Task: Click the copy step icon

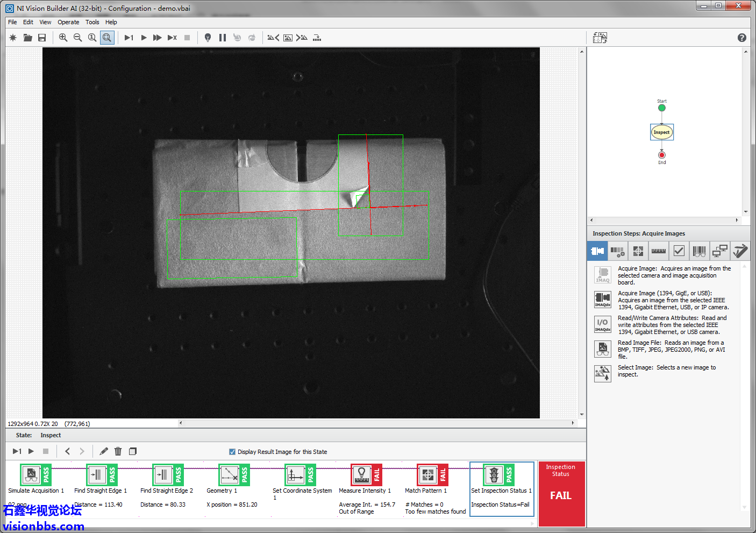Action: [133, 451]
